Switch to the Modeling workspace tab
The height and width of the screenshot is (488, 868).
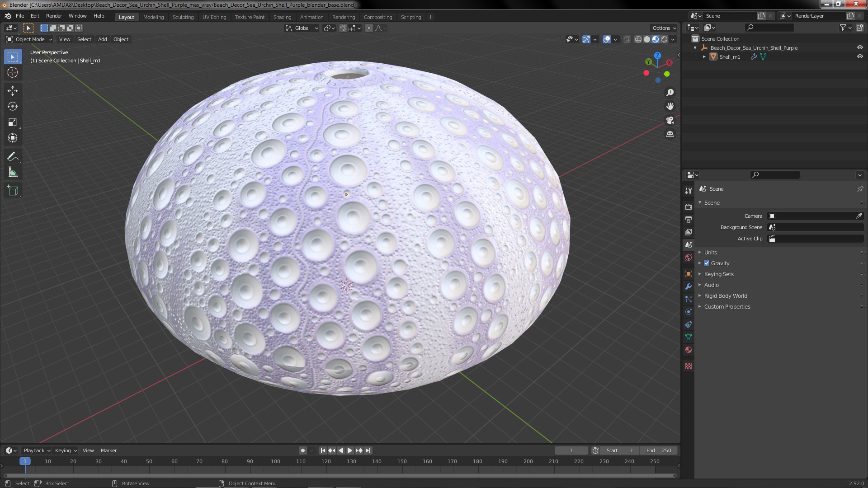[x=153, y=17]
